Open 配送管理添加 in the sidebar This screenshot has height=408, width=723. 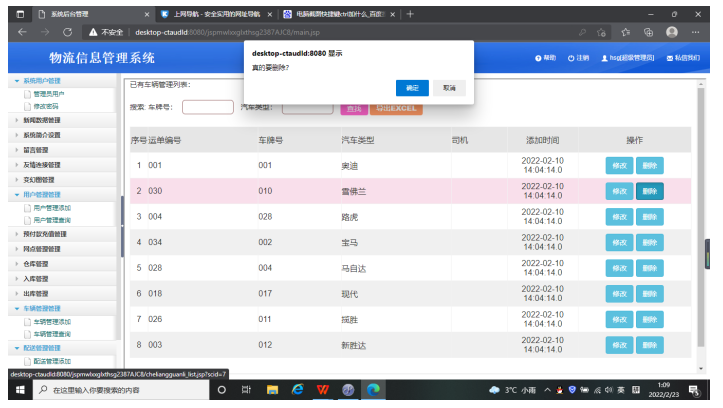click(52, 361)
